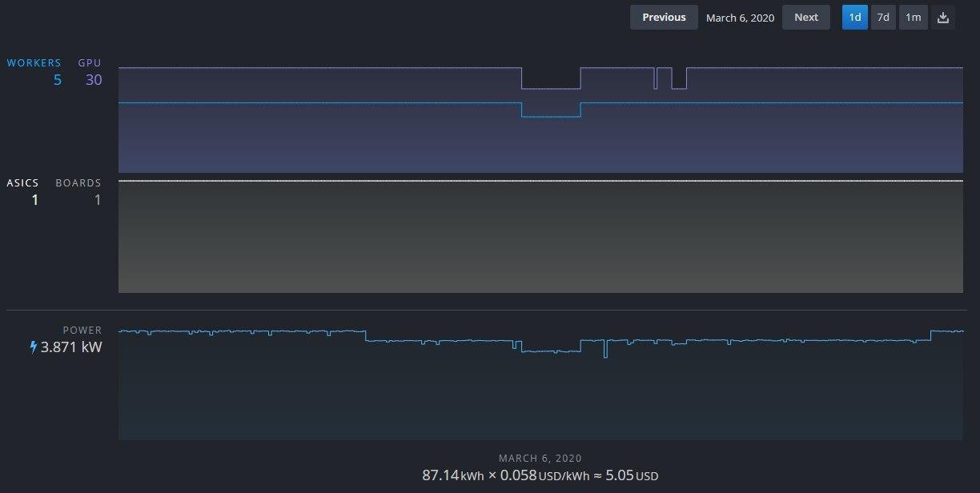This screenshot has height=493, width=980.
Task: Click the widest dip in the GPU line
Action: coord(551,88)
